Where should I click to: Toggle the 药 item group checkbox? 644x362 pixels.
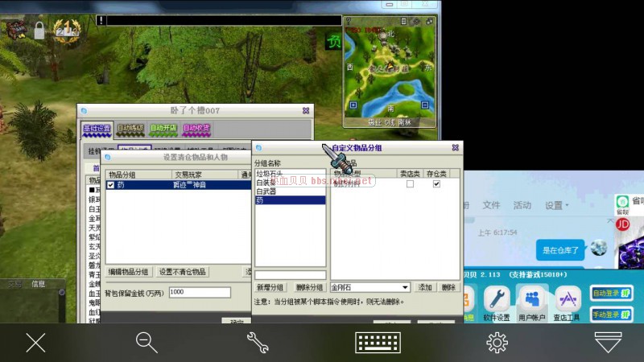[111, 185]
